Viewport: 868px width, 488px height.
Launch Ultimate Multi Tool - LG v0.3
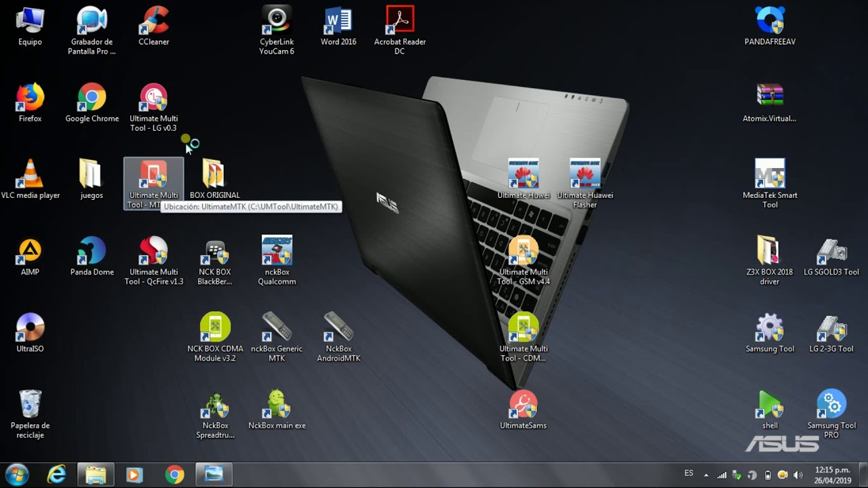coord(154,107)
